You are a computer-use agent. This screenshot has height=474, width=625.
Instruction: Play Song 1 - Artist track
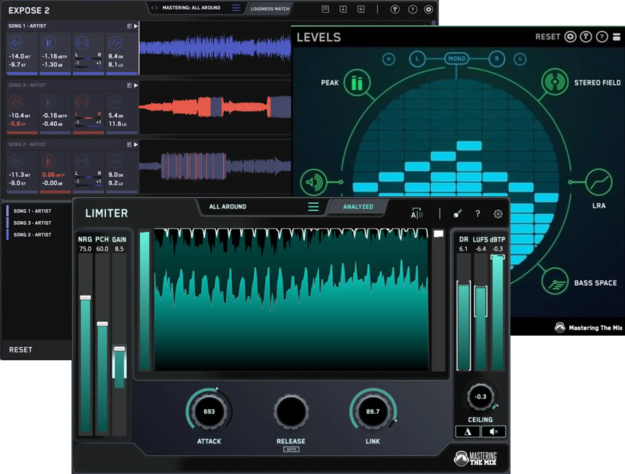coord(136,26)
